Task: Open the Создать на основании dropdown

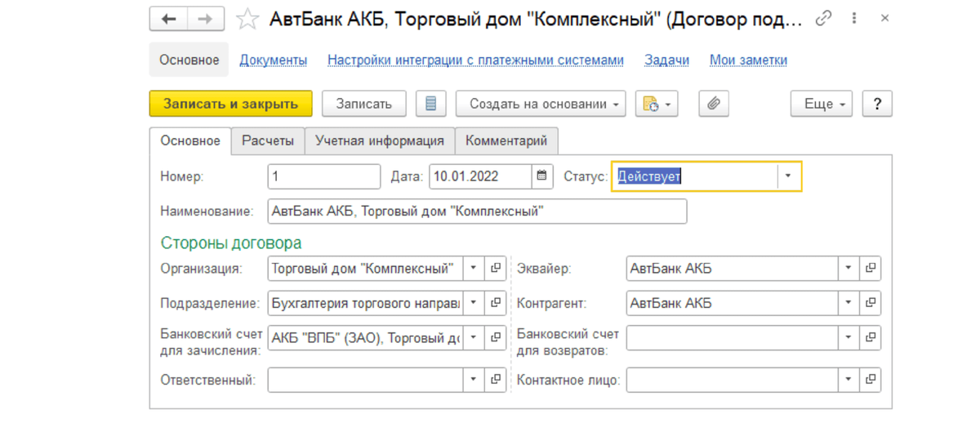Action: (541, 104)
